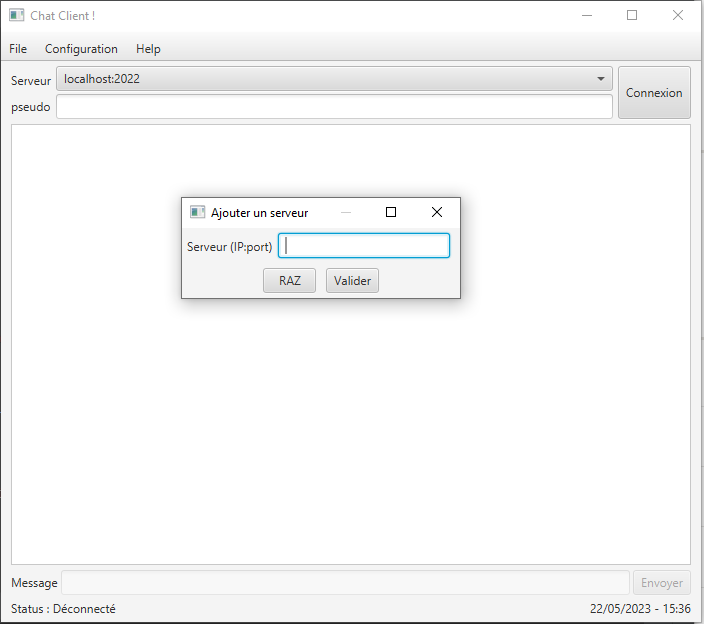
Task: Click the Serveur (IP:port) label
Action: [229, 246]
